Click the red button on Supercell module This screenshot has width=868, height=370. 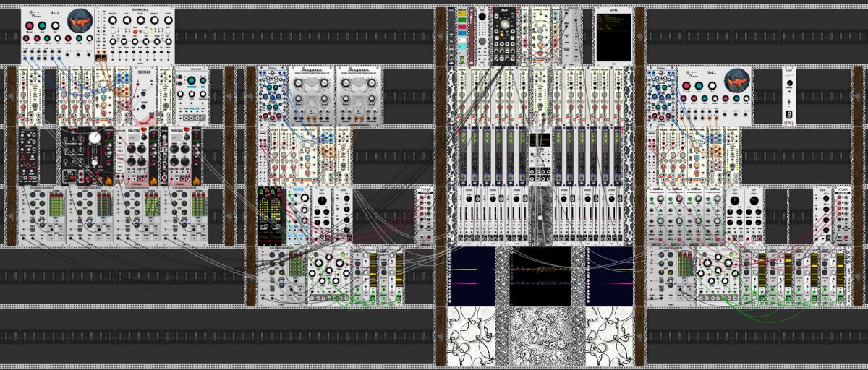(135, 31)
